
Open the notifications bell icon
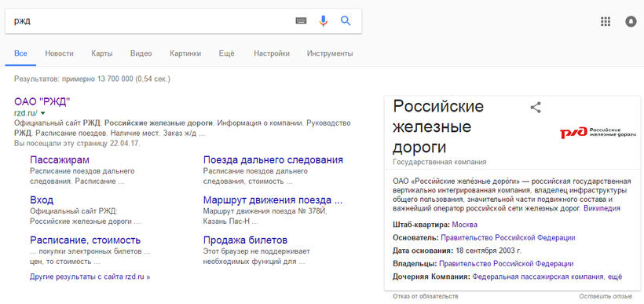(631, 21)
